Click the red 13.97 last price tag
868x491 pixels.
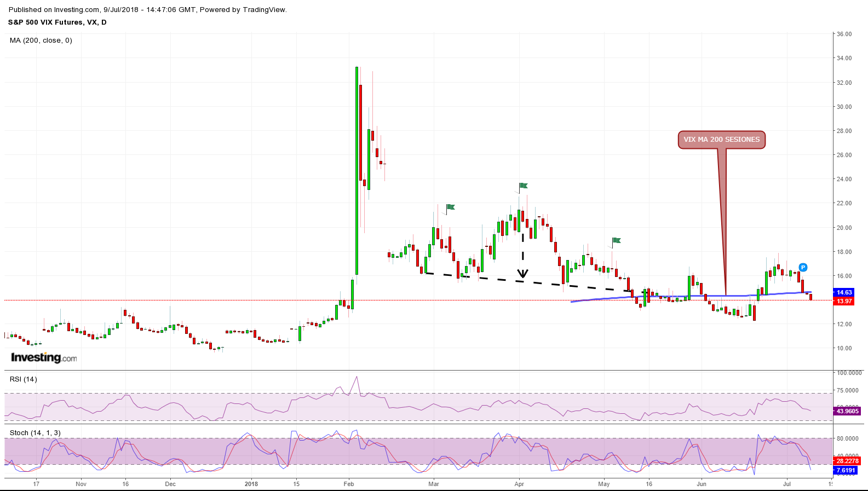coord(844,301)
